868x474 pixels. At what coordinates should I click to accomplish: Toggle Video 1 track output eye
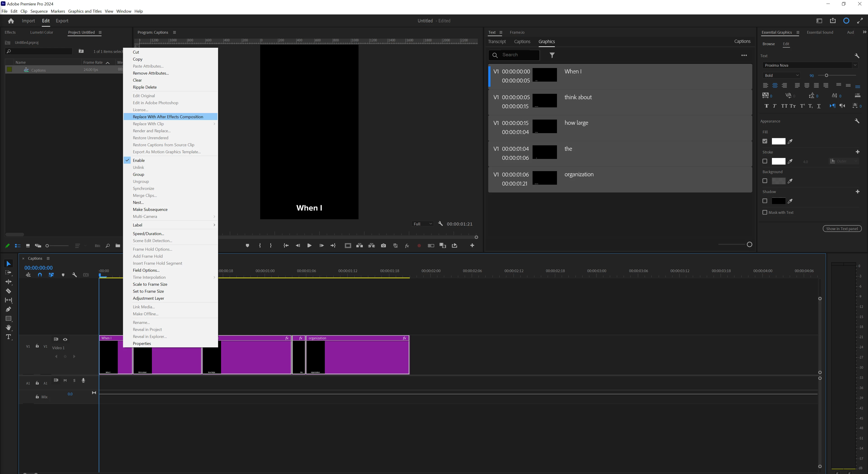tap(65, 340)
